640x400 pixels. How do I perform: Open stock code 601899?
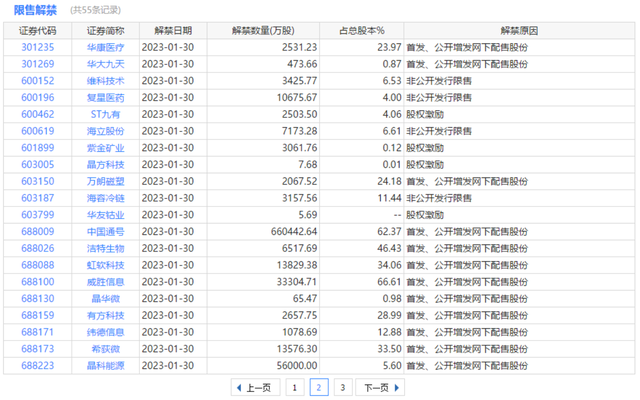pyautogui.click(x=38, y=148)
